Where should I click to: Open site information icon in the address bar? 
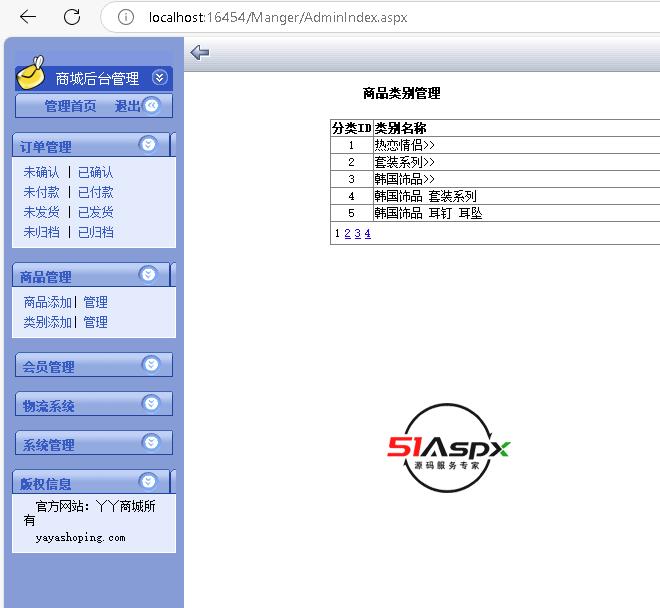[x=125, y=17]
